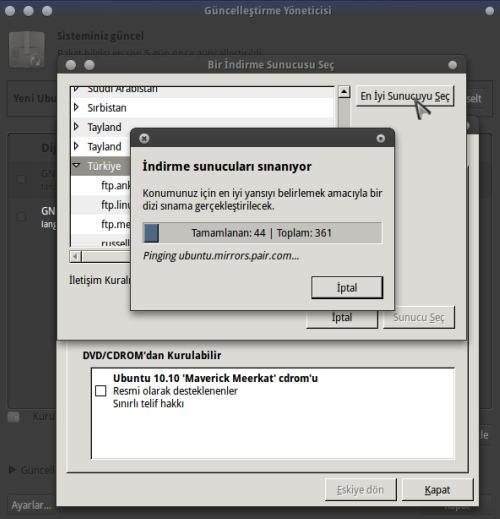This screenshot has width=500, height=519.
Task: Expand the second Tayland entry
Action: [76, 146]
